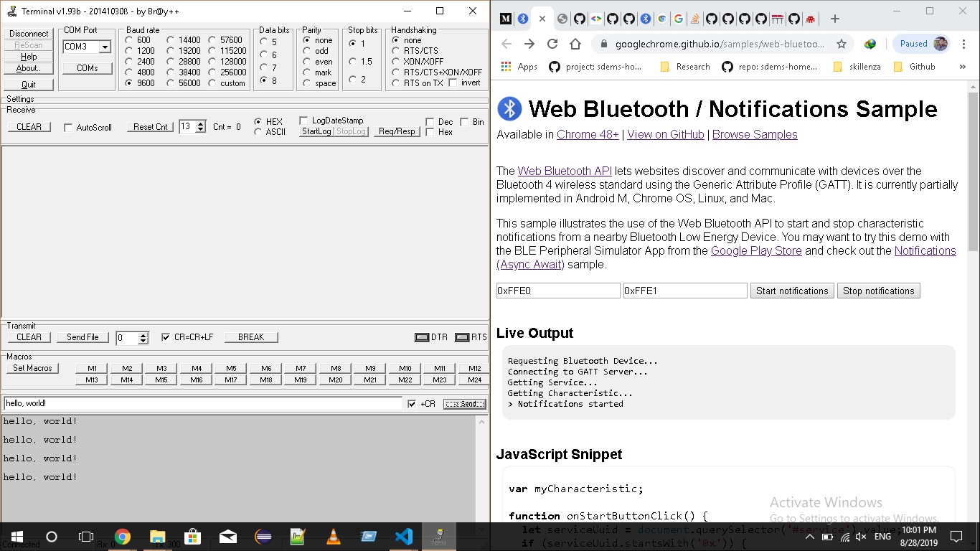Bookmark this page with star icon
The width and height of the screenshot is (980, 551).
tap(842, 44)
